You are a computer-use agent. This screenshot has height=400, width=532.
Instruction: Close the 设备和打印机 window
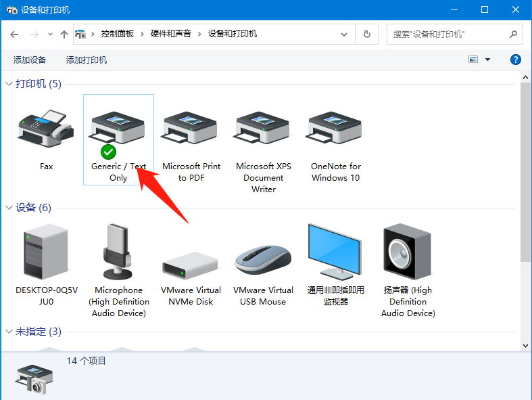point(515,9)
